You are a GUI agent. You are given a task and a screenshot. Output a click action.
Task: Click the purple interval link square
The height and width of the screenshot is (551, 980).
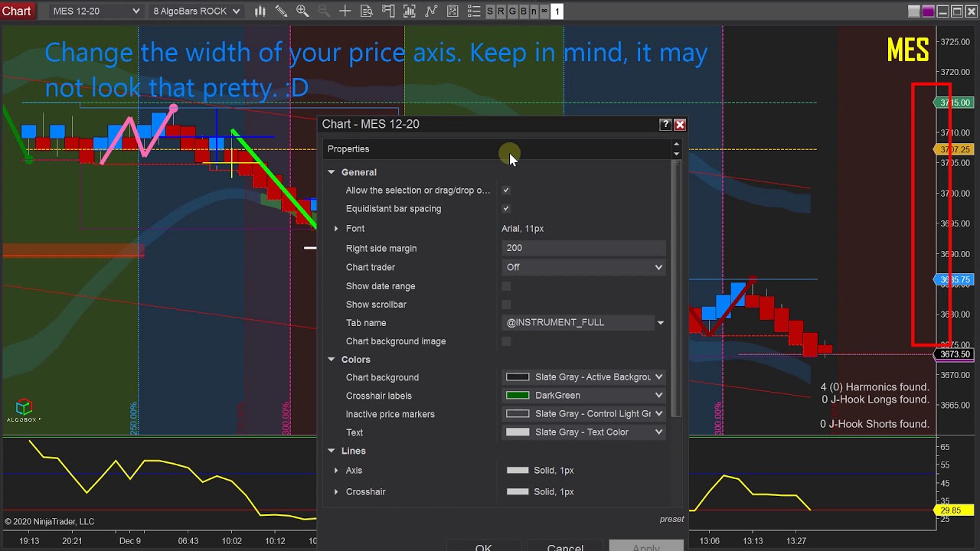(928, 11)
